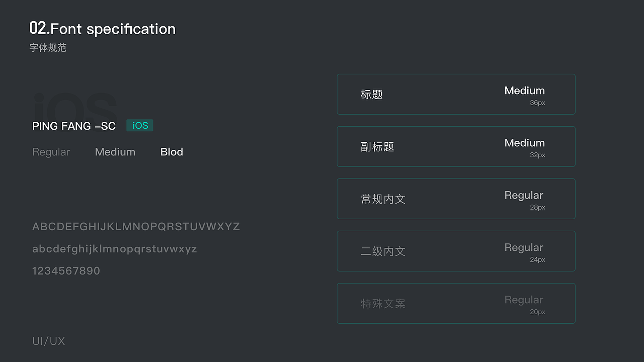
Task: Click the 标题 label
Action: coord(372,95)
